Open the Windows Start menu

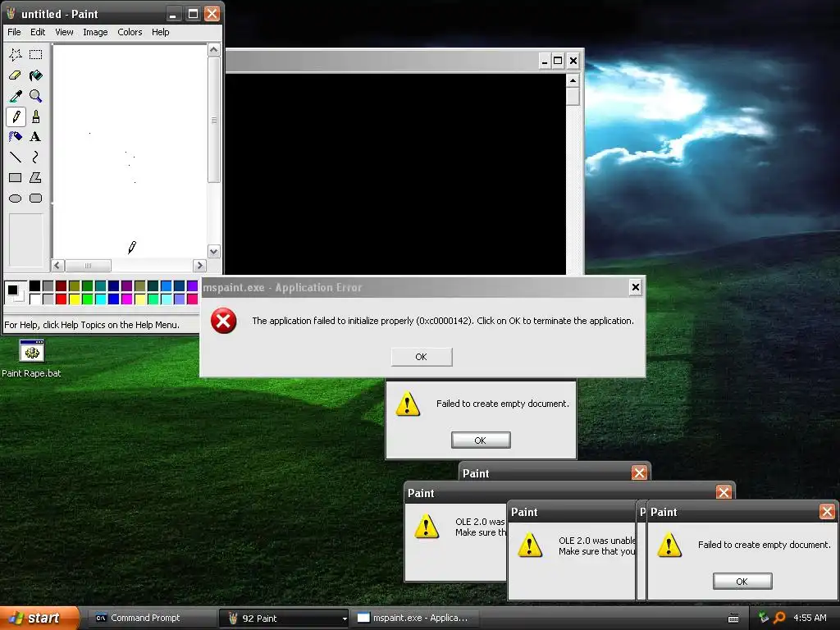pos(39,618)
